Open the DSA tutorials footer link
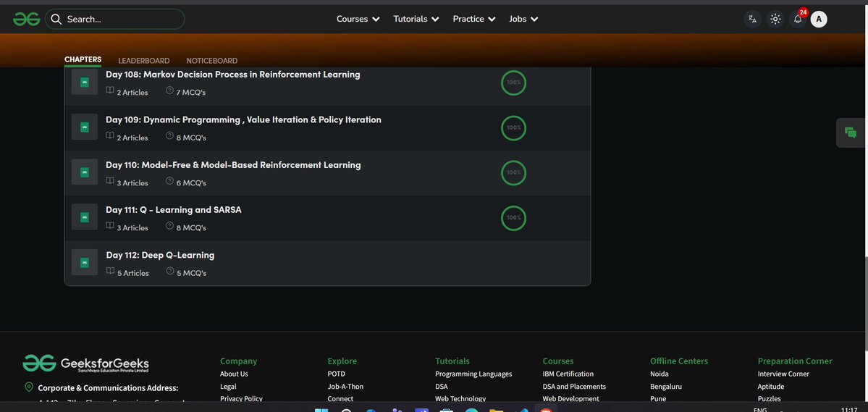 (x=441, y=387)
